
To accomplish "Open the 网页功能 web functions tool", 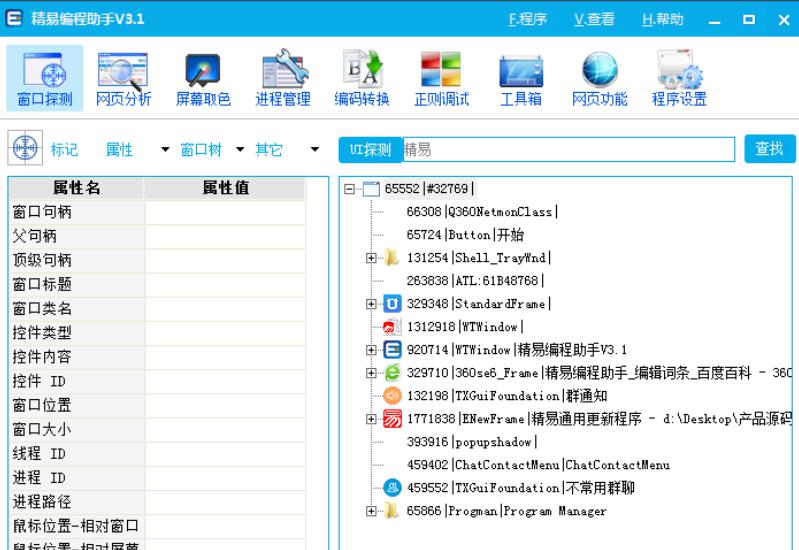I will click(600, 78).
